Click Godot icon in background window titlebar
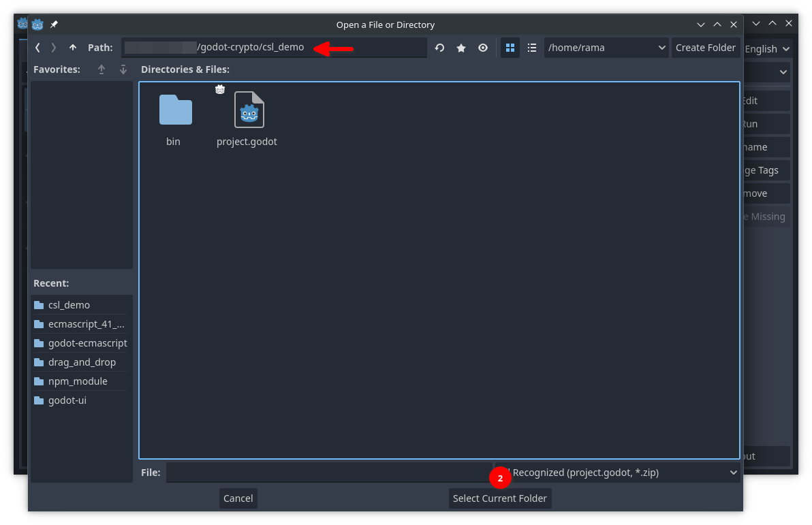812x525 pixels. click(x=22, y=24)
